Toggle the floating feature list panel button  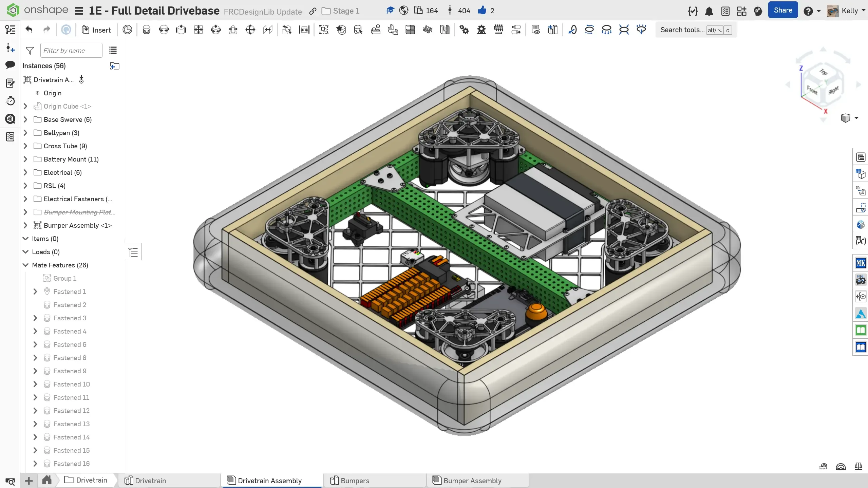click(x=133, y=252)
